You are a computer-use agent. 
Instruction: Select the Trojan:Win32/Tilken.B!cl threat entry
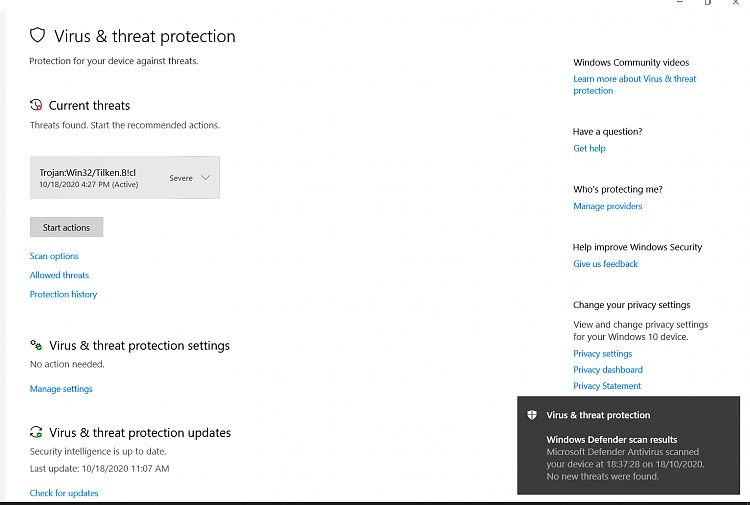coord(125,177)
